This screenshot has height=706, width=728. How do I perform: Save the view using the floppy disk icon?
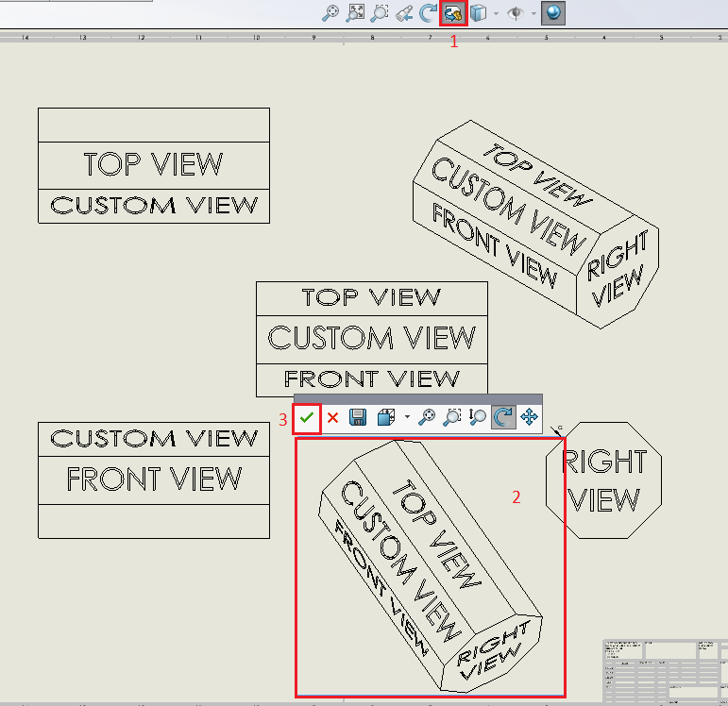358,417
